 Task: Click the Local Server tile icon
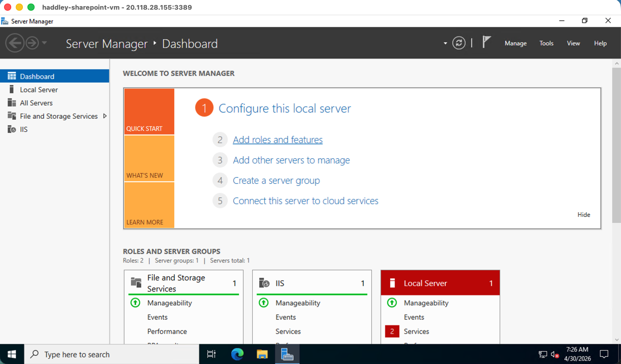(x=392, y=283)
